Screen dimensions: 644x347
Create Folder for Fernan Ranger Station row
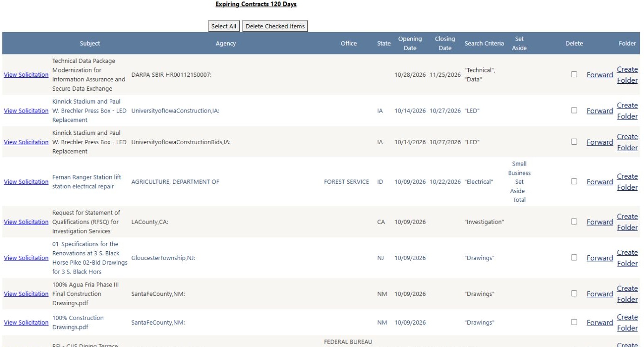point(627,182)
